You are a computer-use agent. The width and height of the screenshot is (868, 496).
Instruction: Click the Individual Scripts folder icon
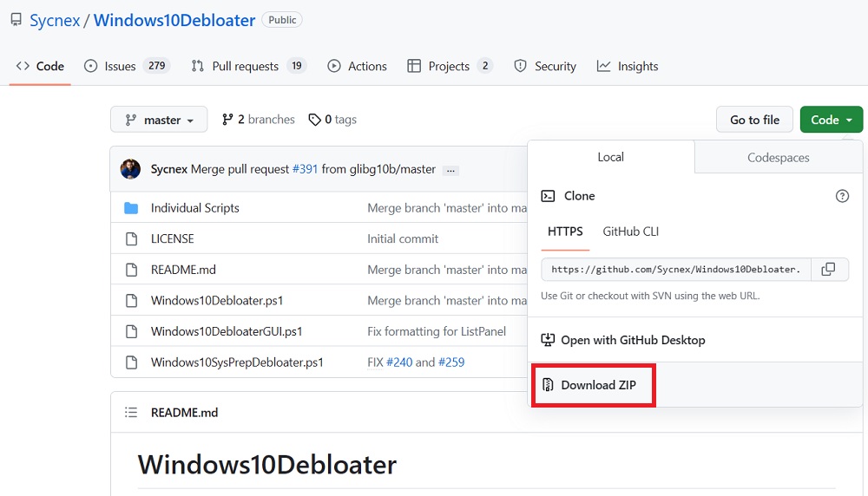[x=131, y=208]
